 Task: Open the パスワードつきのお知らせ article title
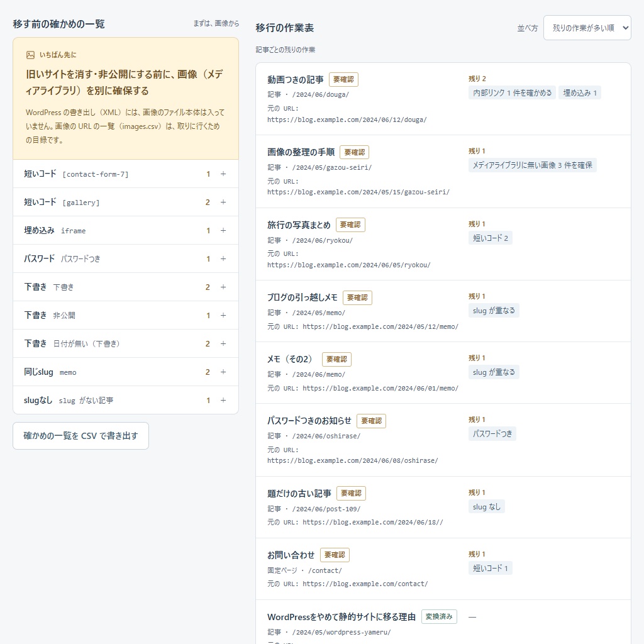[x=309, y=421]
